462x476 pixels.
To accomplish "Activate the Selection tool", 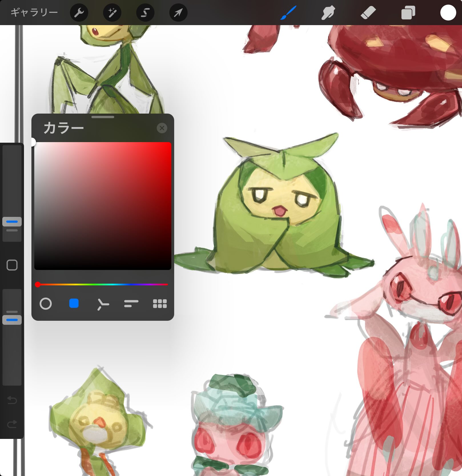I will pyautogui.click(x=145, y=13).
